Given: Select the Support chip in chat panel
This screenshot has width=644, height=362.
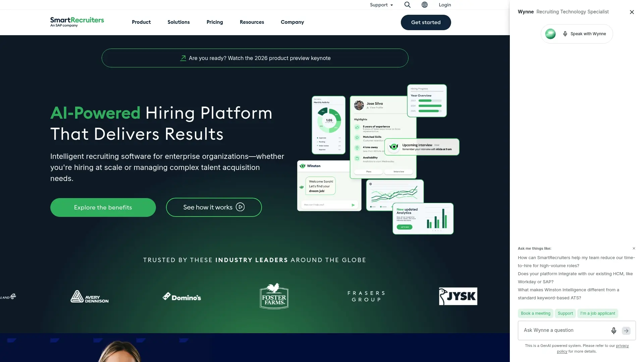Looking at the screenshot, I should [565, 313].
